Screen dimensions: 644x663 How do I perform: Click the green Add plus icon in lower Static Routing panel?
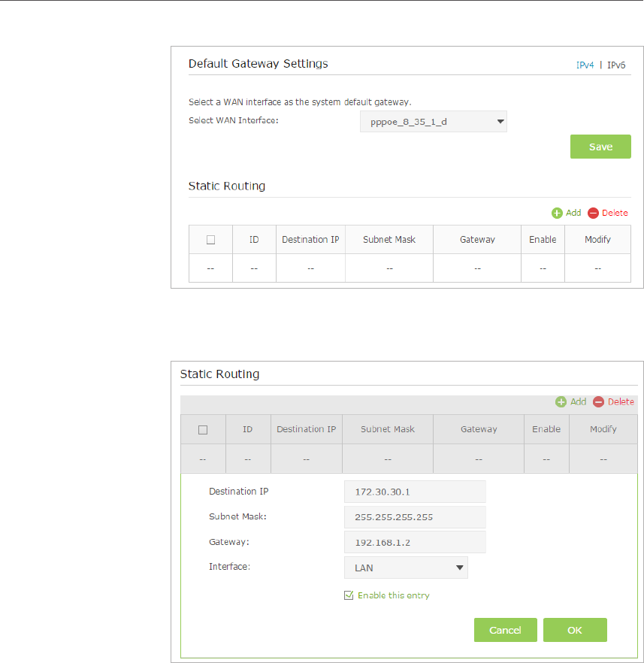click(561, 402)
